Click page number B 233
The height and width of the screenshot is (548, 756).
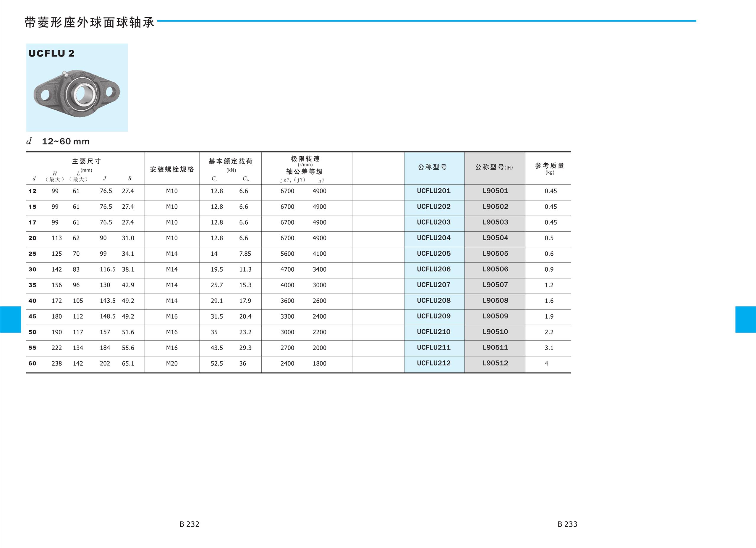(x=567, y=524)
